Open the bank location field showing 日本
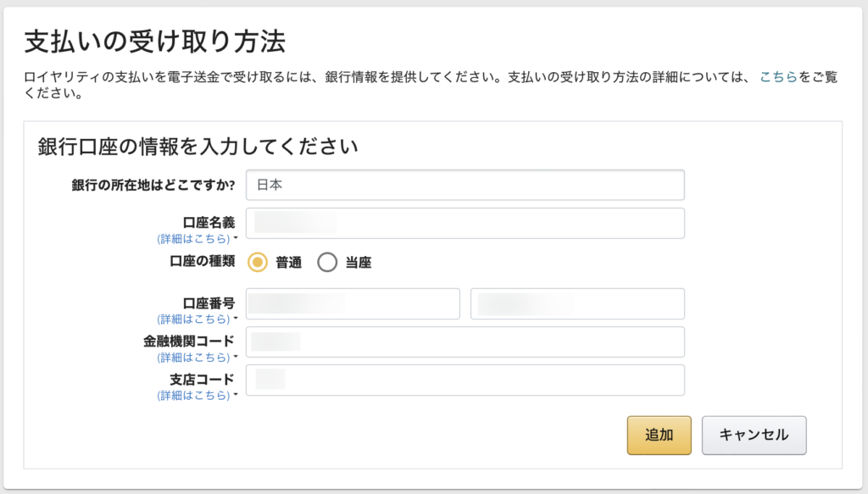 pyautogui.click(x=465, y=185)
